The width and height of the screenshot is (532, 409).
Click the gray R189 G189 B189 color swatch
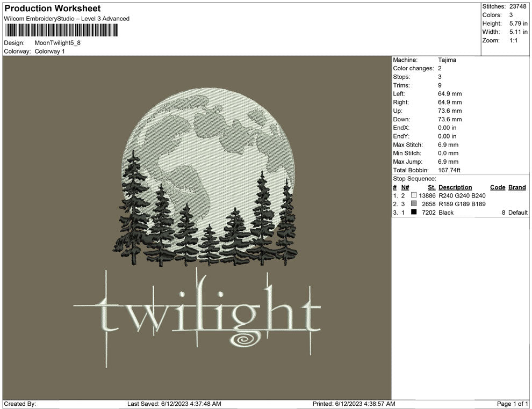414,203
